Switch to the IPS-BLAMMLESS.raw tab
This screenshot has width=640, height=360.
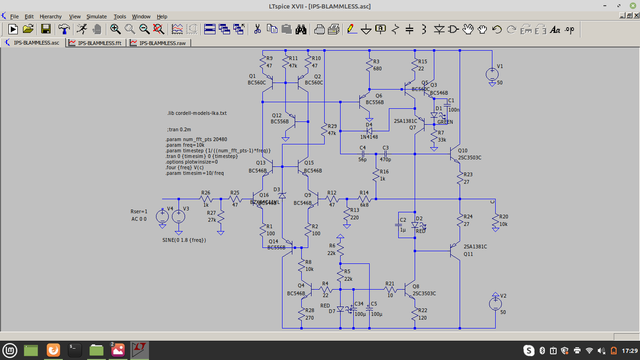click(159, 42)
